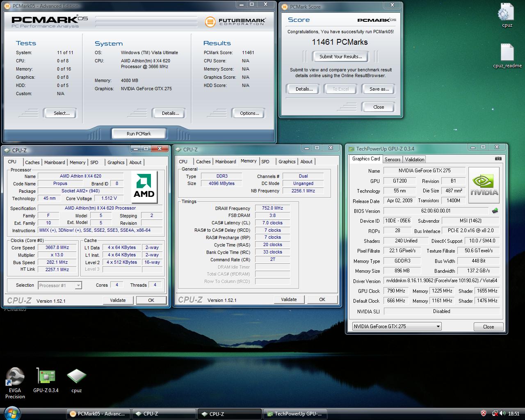Click the 18:51 taskbar clock

(514, 414)
